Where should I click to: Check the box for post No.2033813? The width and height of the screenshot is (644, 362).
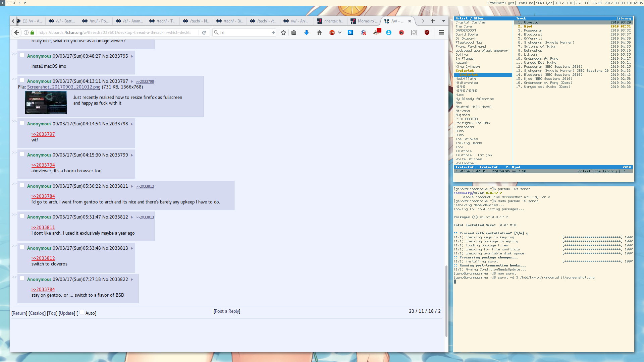tap(22, 247)
